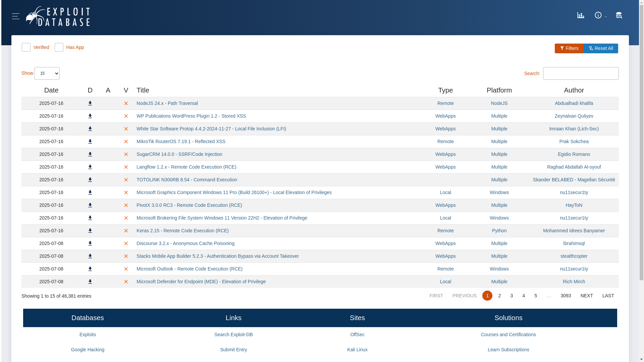
Task: Go to results page 3
Action: pos(512,296)
